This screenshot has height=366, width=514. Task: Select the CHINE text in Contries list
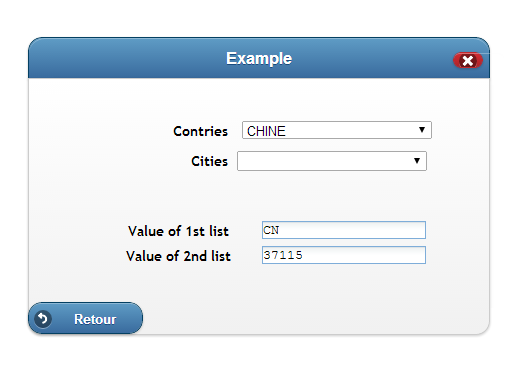point(266,131)
